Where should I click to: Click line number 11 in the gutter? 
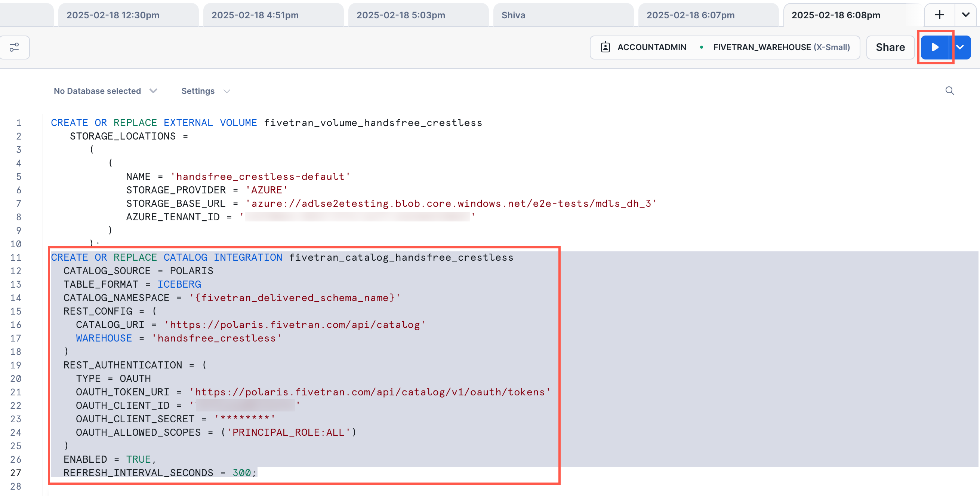coord(16,257)
